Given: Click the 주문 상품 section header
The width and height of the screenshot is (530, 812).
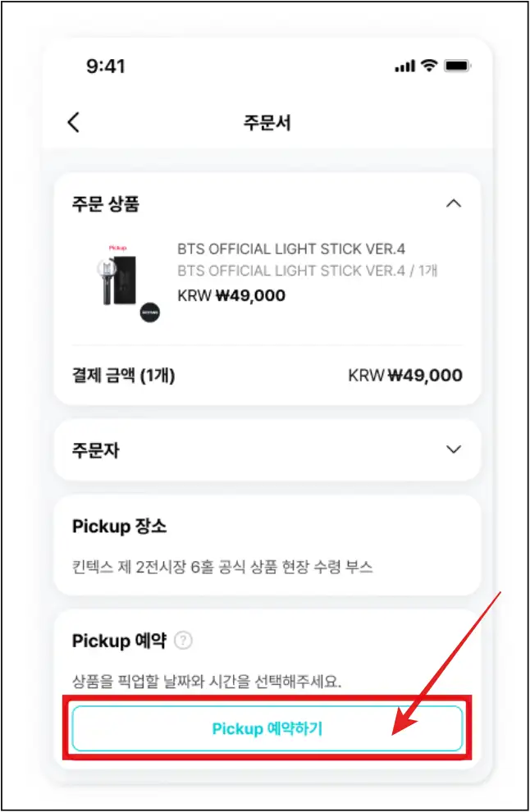Looking at the screenshot, I should (x=106, y=204).
